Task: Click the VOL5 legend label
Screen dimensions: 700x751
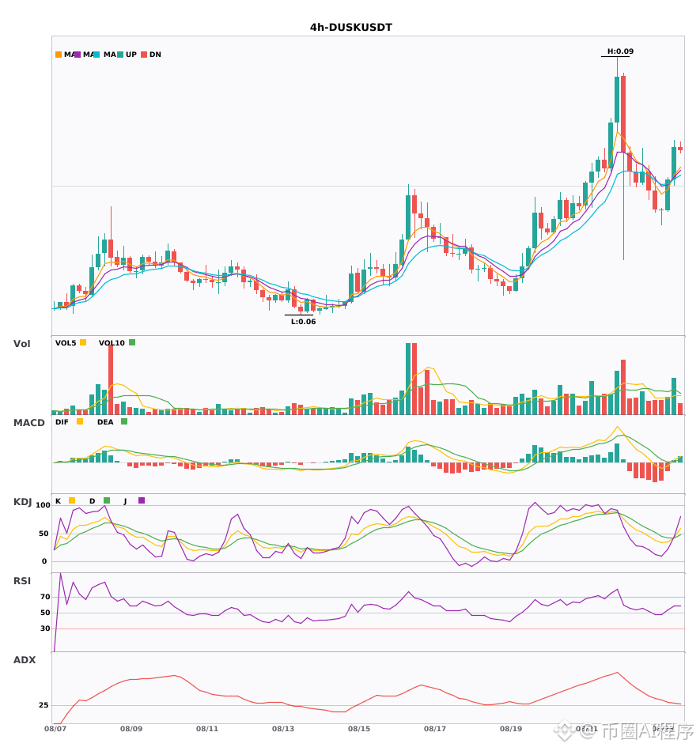Action: click(66, 343)
